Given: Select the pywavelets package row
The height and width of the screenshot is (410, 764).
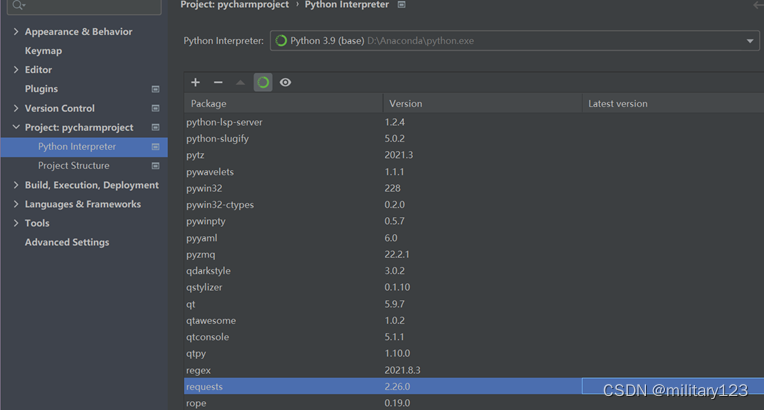Looking at the screenshot, I should point(474,172).
